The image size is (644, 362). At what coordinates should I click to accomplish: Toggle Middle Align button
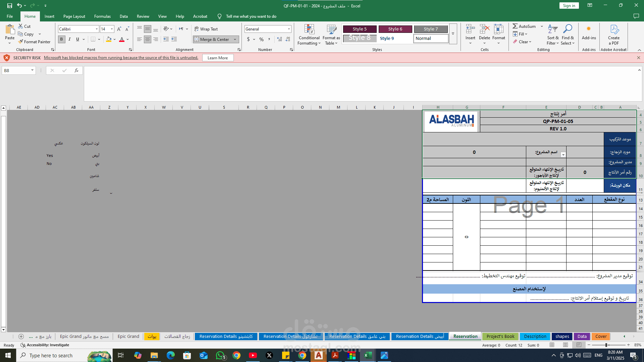click(x=148, y=29)
